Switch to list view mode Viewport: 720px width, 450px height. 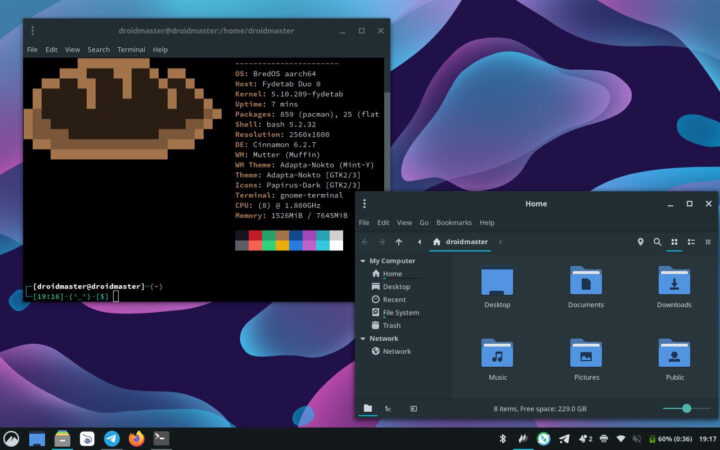point(691,242)
